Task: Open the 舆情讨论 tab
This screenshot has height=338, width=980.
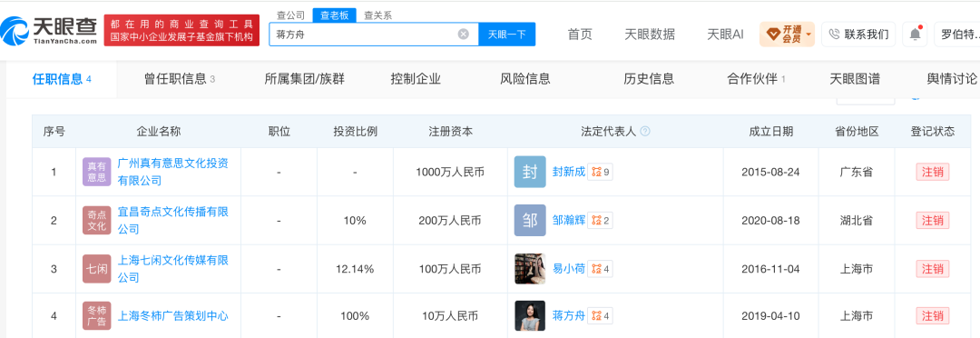Action: [x=952, y=79]
